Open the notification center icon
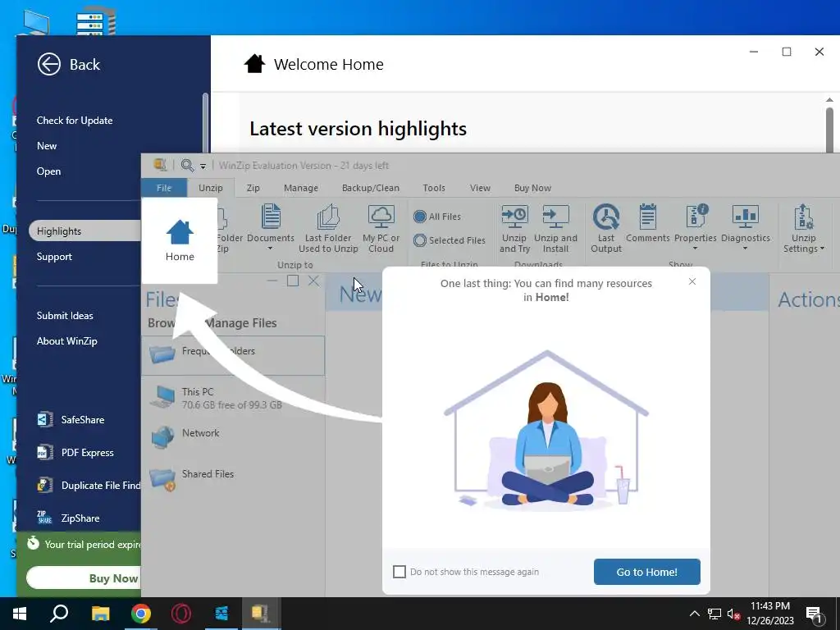 click(814, 615)
